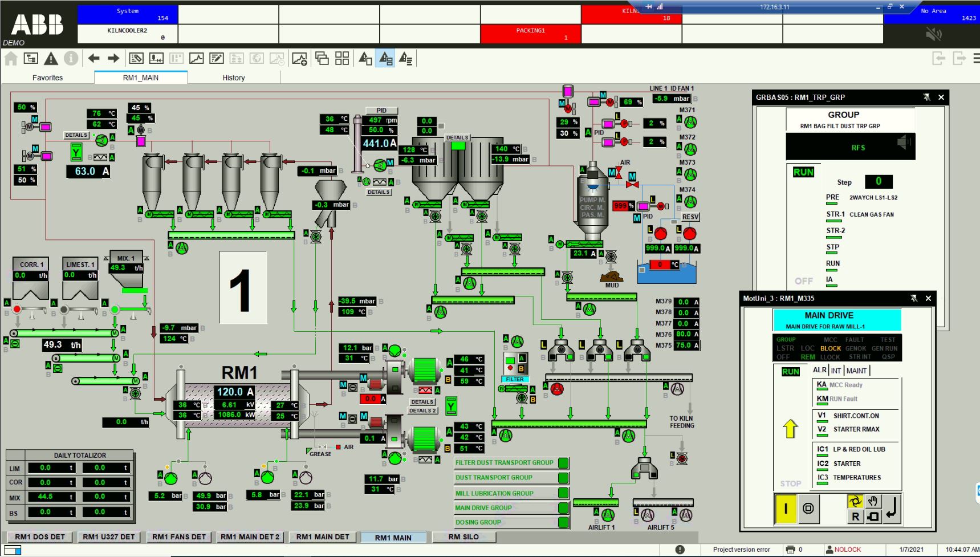Image resolution: width=980 pixels, height=557 pixels.
Task: Toggle the auto mode yellow fan button
Action: (x=855, y=501)
